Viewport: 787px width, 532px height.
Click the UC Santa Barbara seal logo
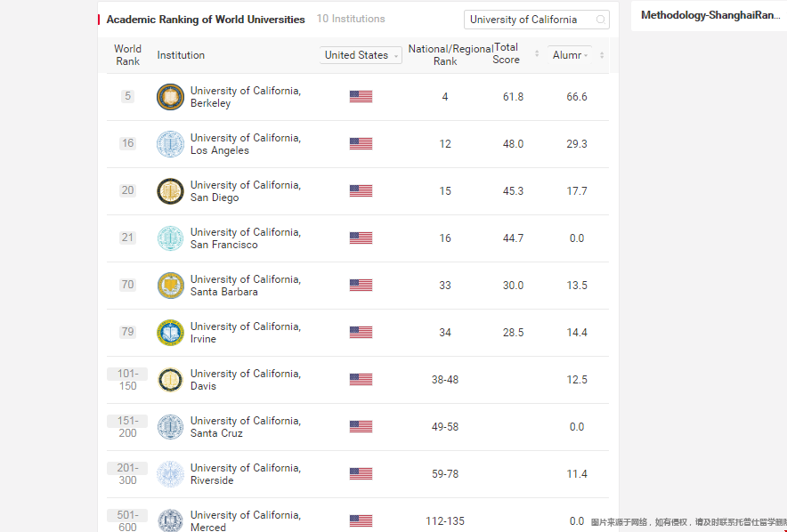170,286
